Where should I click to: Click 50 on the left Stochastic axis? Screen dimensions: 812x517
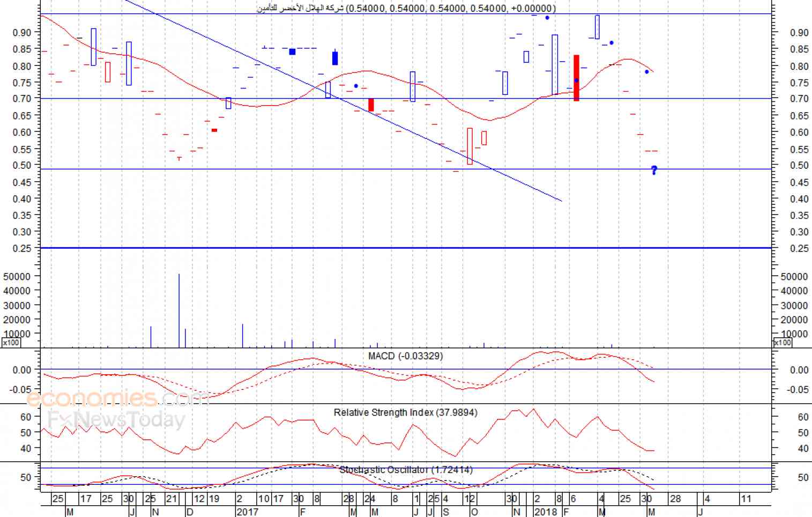(x=26, y=477)
